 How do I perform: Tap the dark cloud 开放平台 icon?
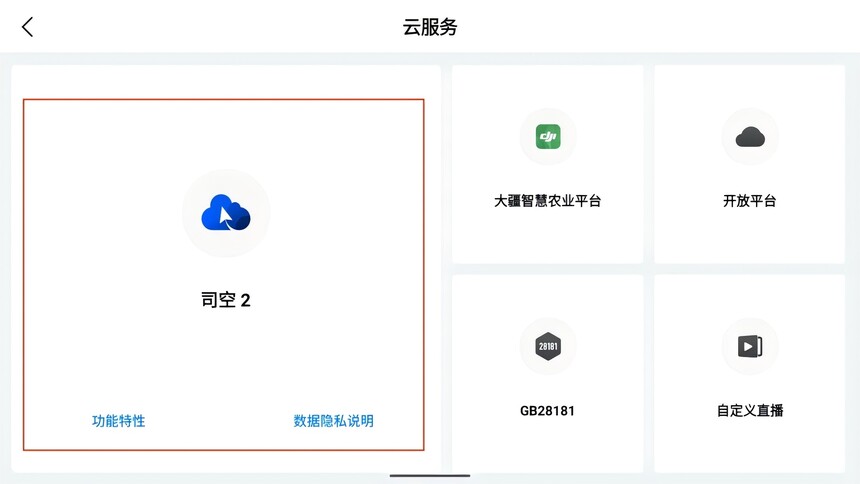pos(750,137)
